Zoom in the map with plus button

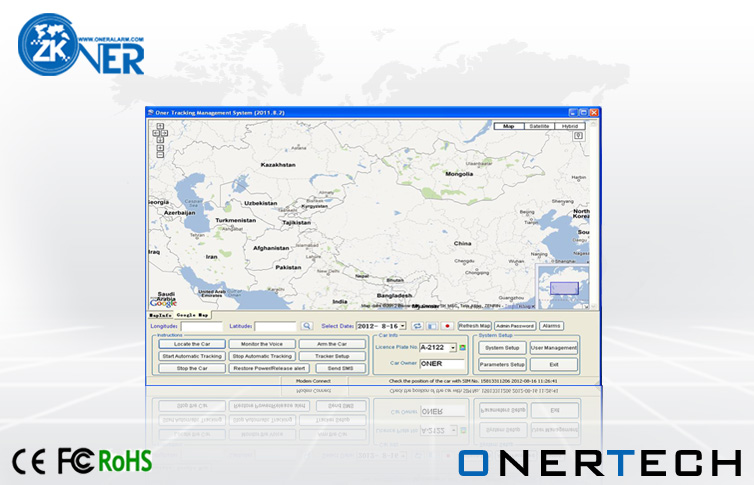click(160, 148)
